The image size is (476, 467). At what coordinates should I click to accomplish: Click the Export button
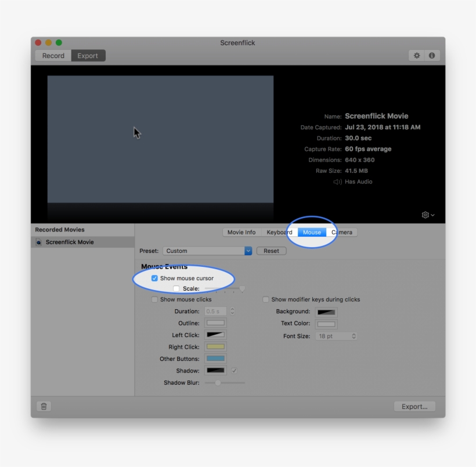click(x=414, y=406)
